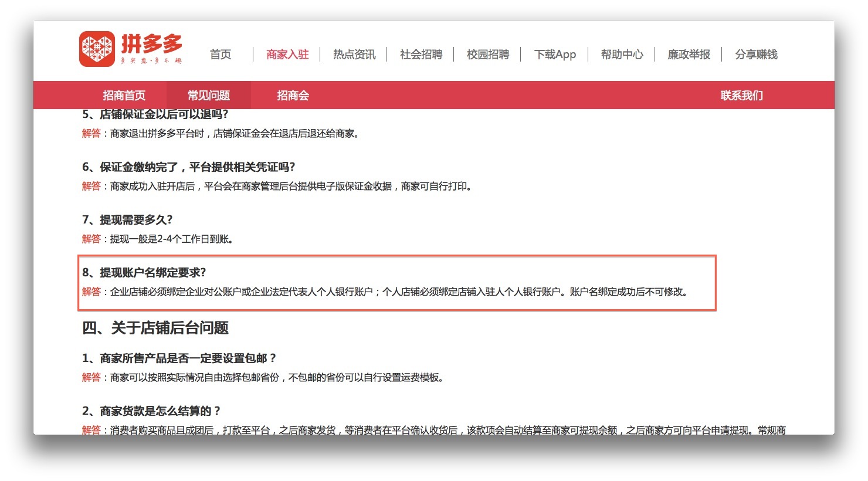This screenshot has width=868, height=481.
Task: Click the heading 四、关于店铺后台问题
Action: [155, 328]
